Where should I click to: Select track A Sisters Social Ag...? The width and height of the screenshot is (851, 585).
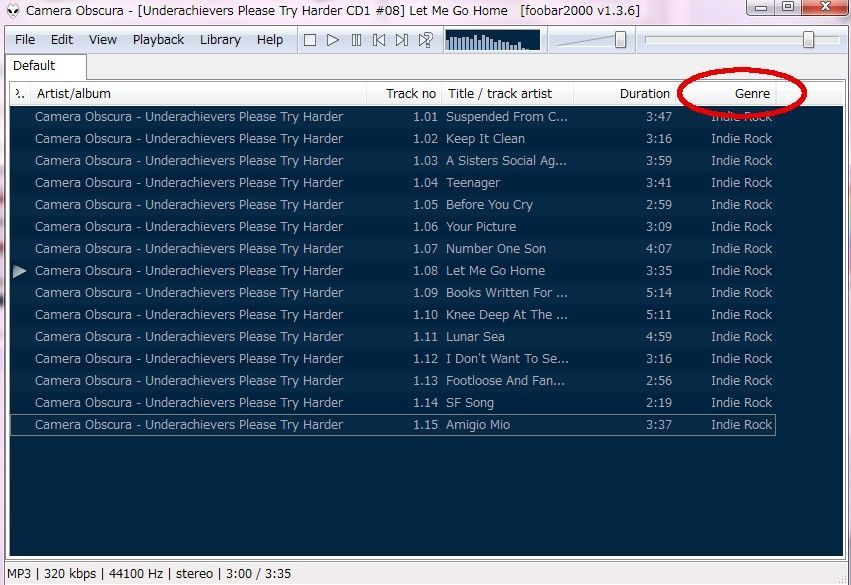pyautogui.click(x=393, y=161)
